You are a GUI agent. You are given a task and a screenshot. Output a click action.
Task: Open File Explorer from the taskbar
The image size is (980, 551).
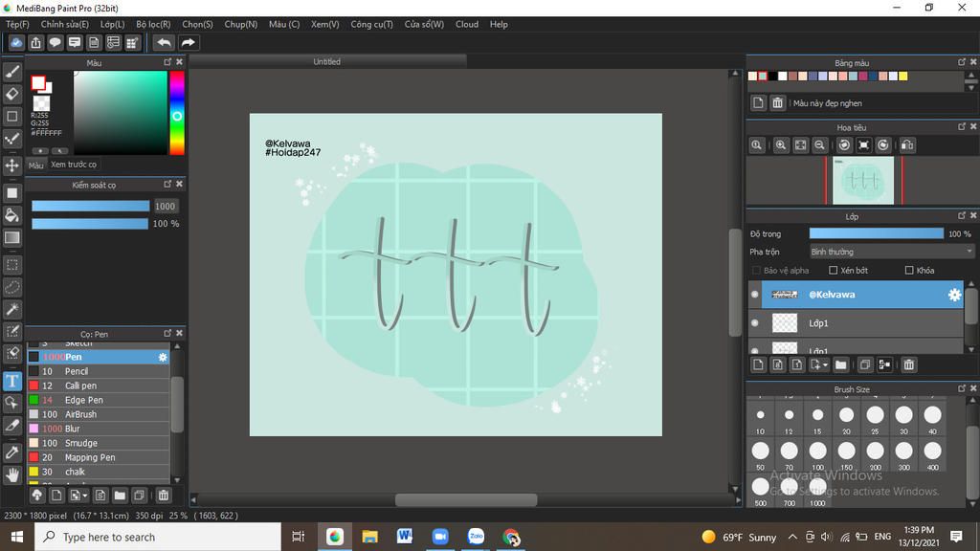coord(369,537)
